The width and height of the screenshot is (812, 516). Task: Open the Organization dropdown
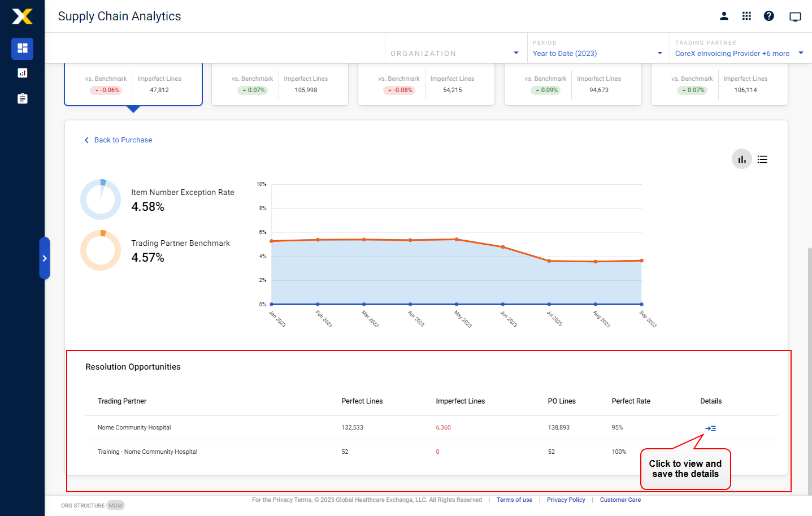coord(515,53)
